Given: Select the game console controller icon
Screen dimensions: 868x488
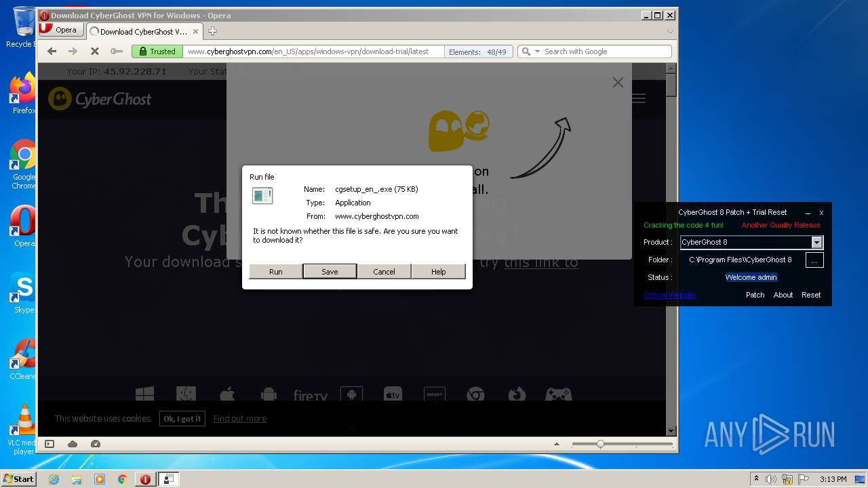Looking at the screenshot, I should coord(559,394).
